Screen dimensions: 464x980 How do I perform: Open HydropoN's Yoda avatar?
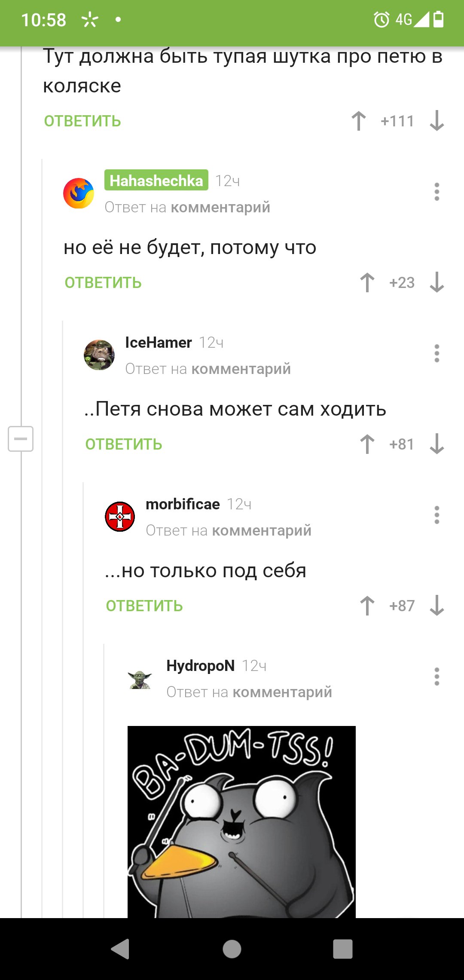point(140,678)
